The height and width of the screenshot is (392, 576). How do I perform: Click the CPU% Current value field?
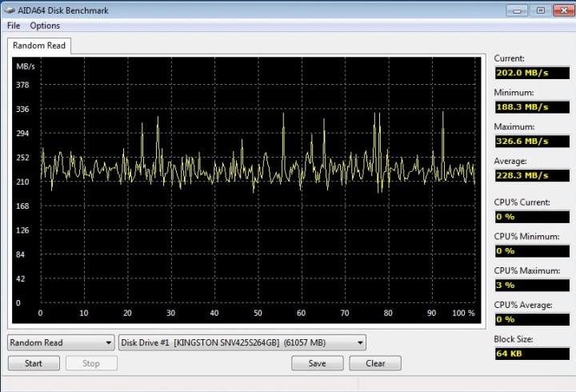[x=532, y=217]
